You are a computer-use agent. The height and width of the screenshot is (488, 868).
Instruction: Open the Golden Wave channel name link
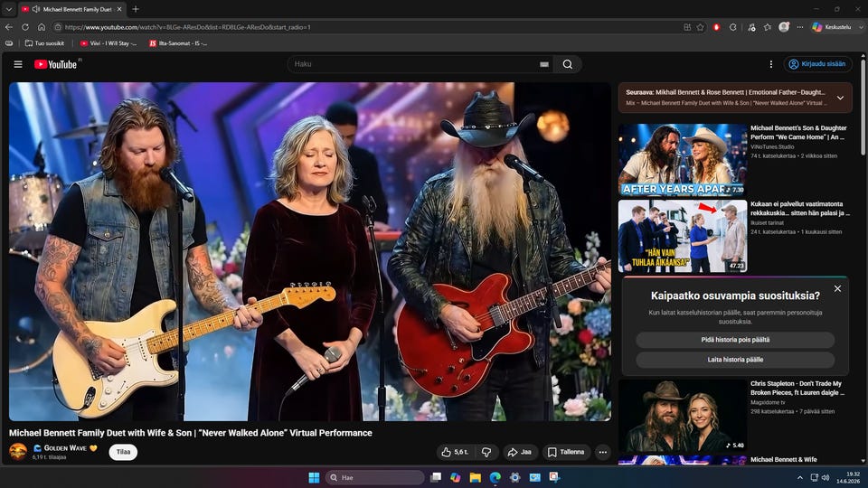[x=65, y=448]
